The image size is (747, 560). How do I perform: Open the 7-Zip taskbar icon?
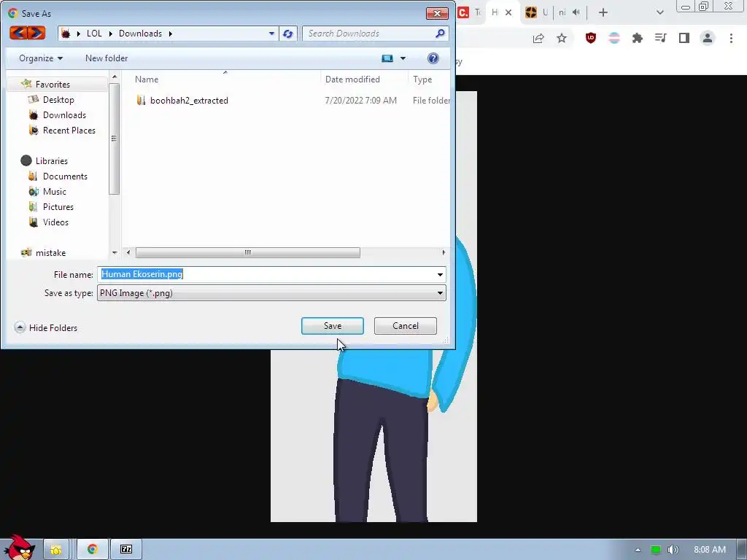pyautogui.click(x=126, y=550)
